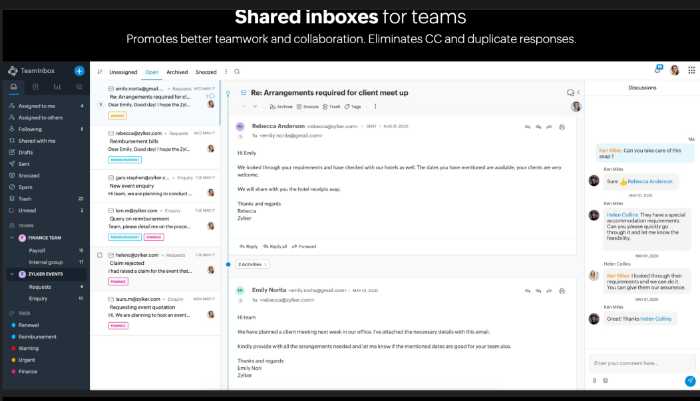This screenshot has width=700, height=401.
Task: Move the open conversation to Trash
Action: (x=331, y=107)
